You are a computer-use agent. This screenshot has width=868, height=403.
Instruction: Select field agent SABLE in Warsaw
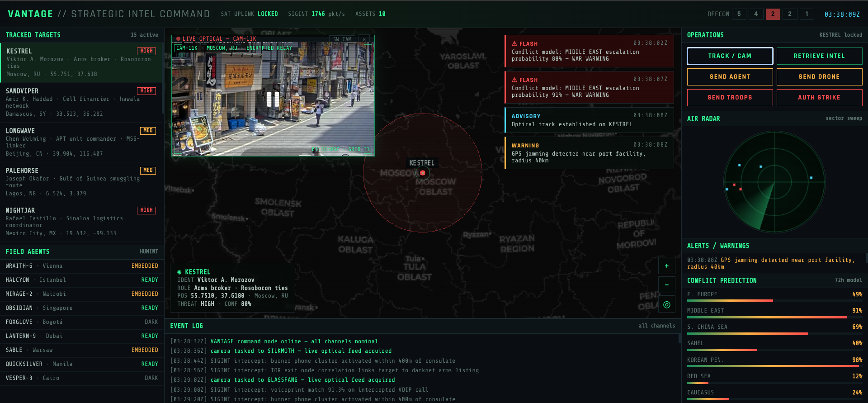81,350
